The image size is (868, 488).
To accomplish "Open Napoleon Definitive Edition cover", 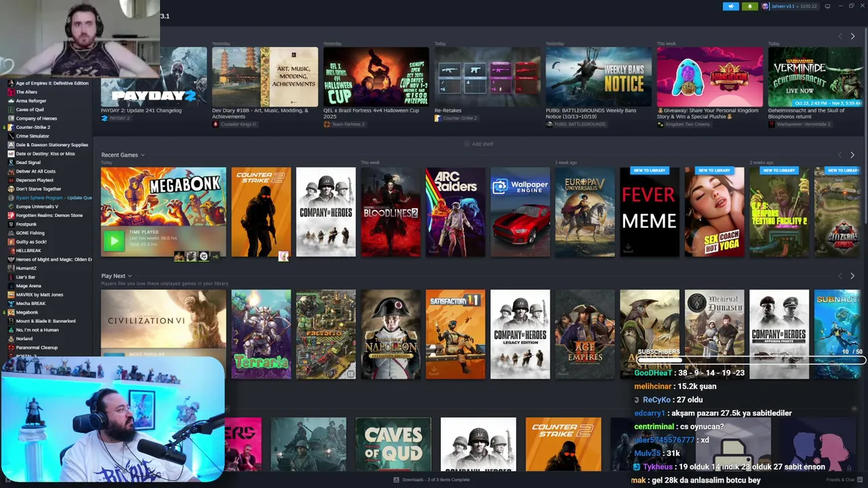I will tap(391, 334).
